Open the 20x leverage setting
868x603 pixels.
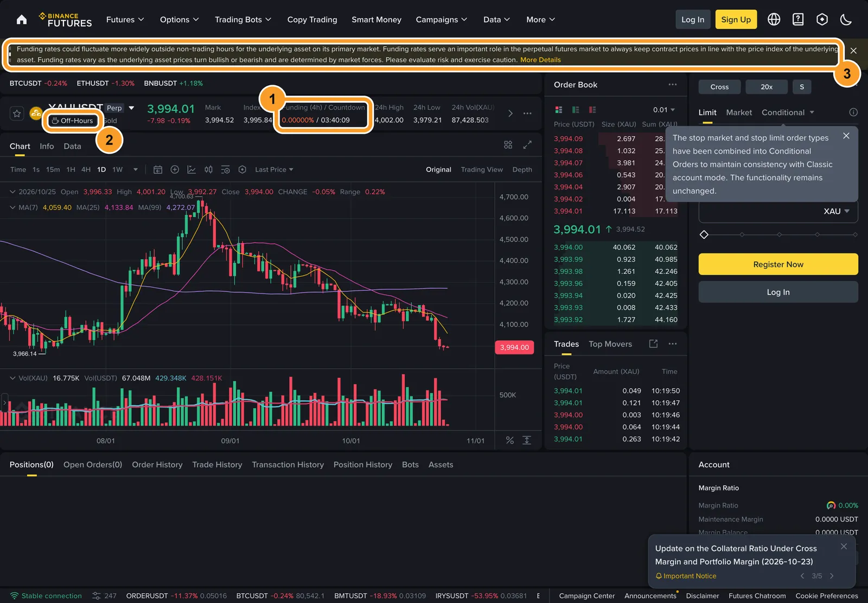(767, 87)
